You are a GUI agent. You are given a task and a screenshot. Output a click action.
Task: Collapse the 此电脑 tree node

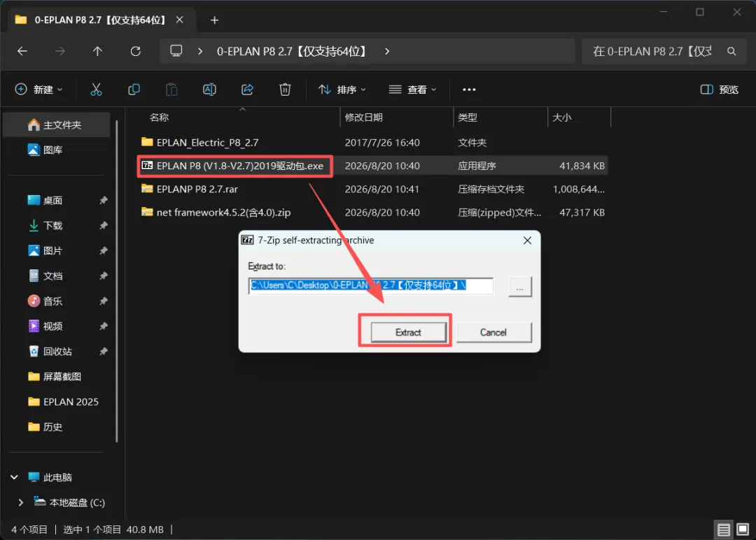point(14,477)
